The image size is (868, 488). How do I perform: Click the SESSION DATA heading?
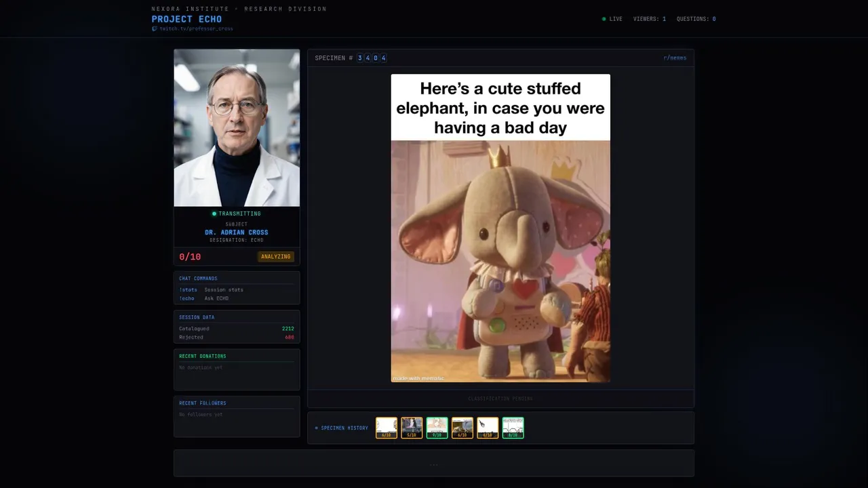[197, 317]
